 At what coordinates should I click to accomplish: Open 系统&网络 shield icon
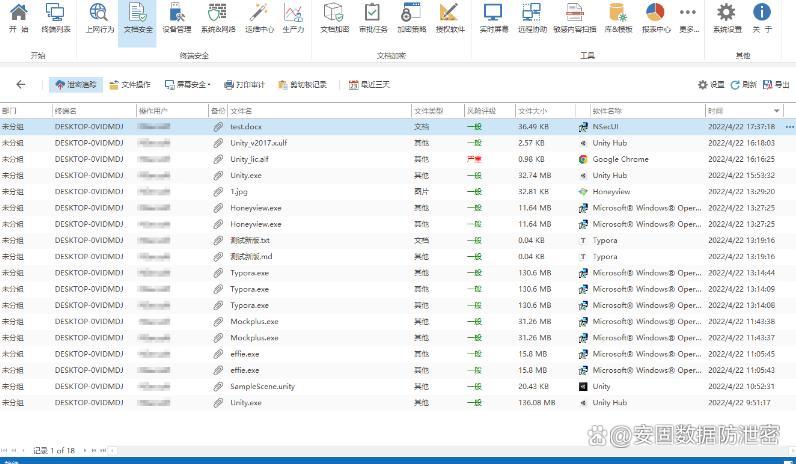218,16
